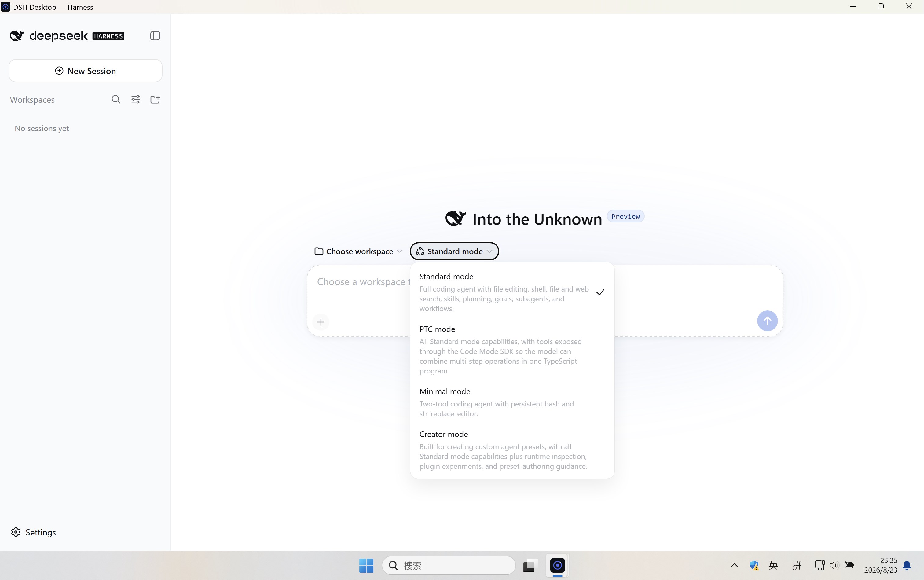This screenshot has width=924, height=580.
Task: Open the clock and date flyout
Action: (881, 565)
